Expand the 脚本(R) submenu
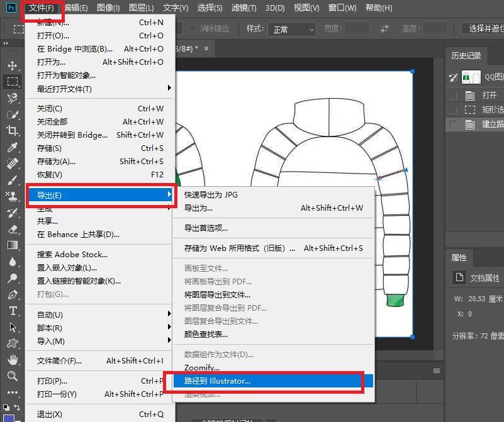This screenshot has height=422, width=504. tap(101, 328)
